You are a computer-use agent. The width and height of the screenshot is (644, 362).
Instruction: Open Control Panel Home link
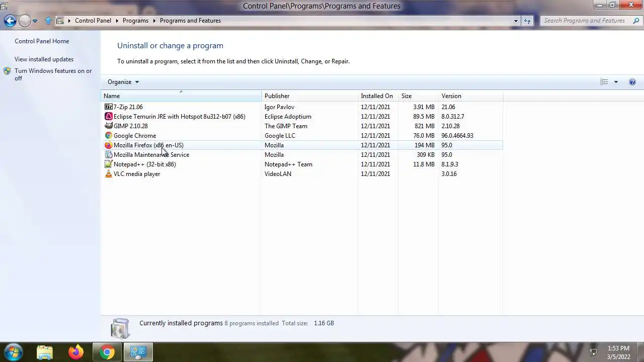pyautogui.click(x=42, y=41)
